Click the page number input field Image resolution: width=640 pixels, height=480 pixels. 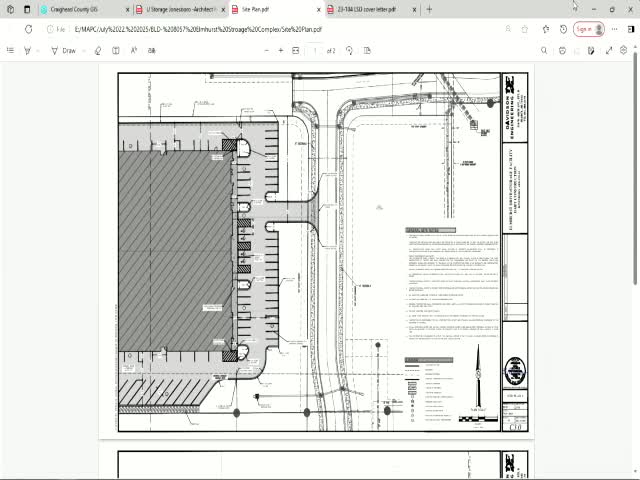tap(315, 51)
